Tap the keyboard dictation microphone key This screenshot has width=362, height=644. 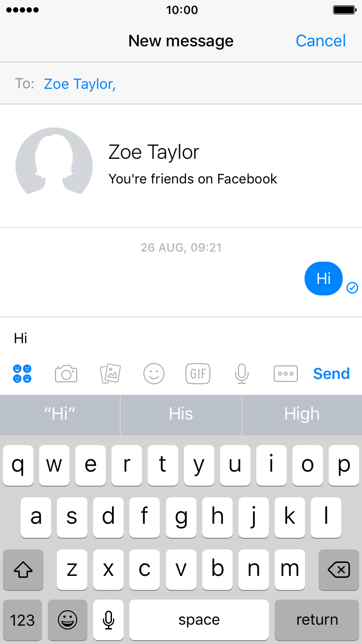(109, 620)
